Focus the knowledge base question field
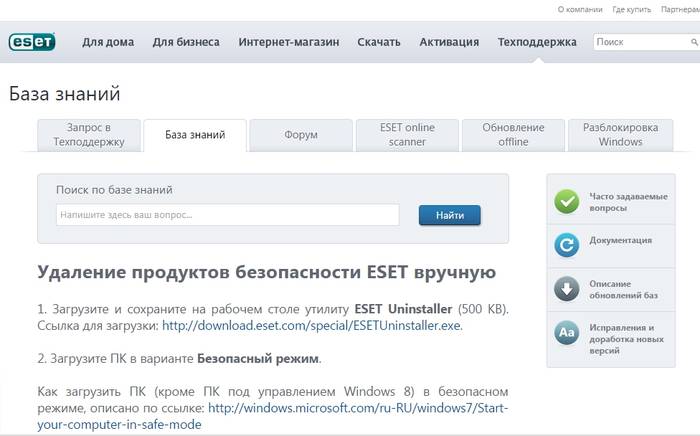Screen dimensions: 700x436 (x=228, y=215)
